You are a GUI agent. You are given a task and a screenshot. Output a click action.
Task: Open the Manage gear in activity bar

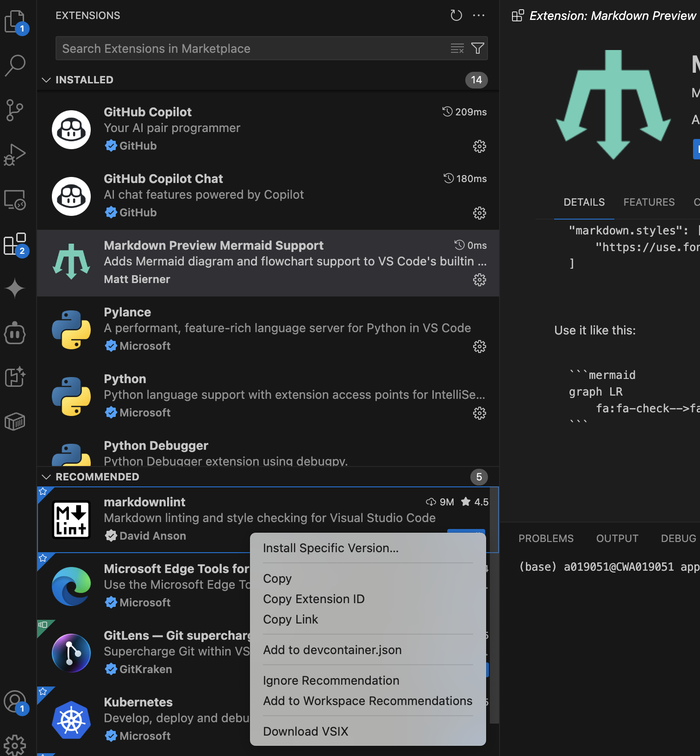pyautogui.click(x=15, y=745)
